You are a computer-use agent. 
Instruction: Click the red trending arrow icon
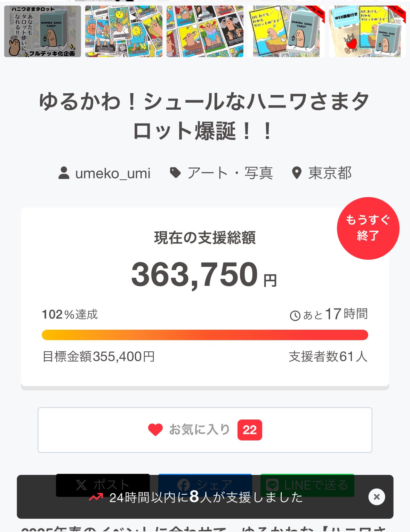(x=96, y=498)
